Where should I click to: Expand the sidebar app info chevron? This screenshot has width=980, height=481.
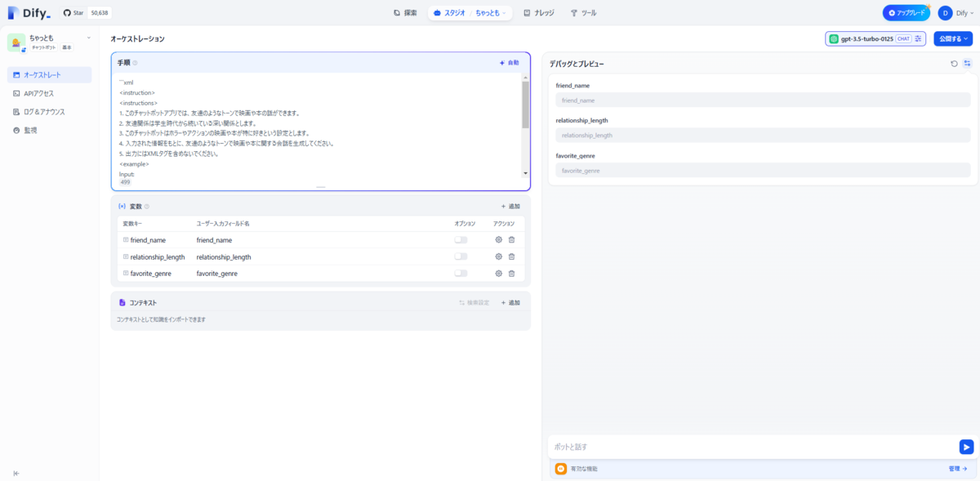click(x=88, y=38)
